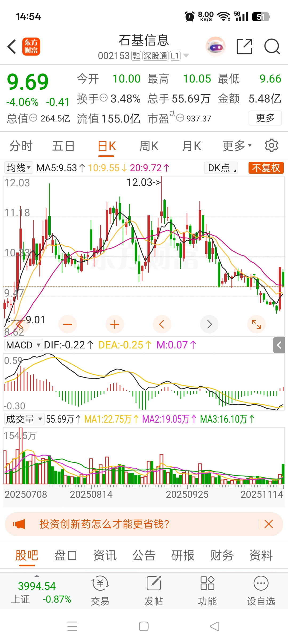Select 日K chart tab

tap(107, 146)
